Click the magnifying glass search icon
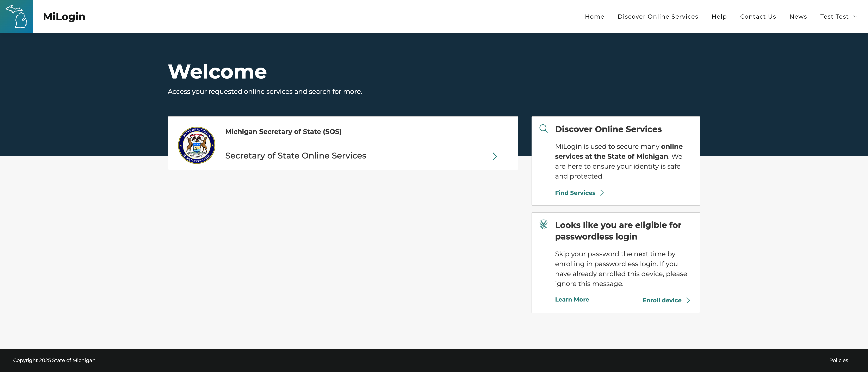 click(x=544, y=128)
